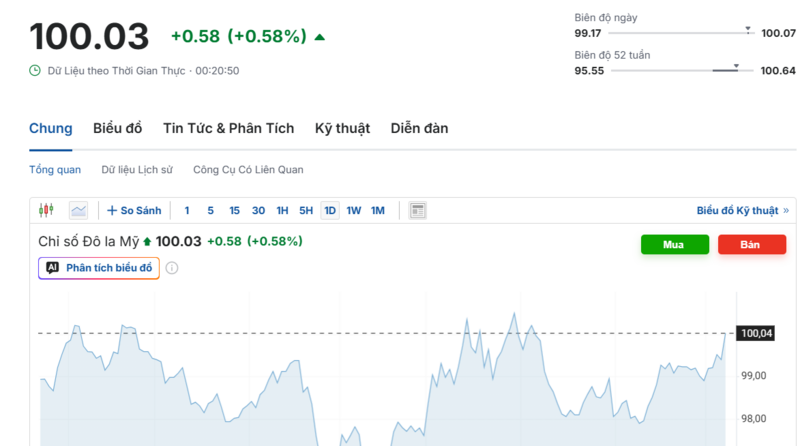800x446 pixels.
Task: Switch to candlestick chart type icon
Action: coord(46,210)
